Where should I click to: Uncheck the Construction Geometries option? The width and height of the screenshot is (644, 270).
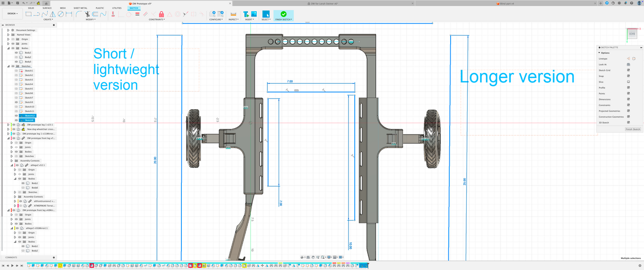[x=628, y=116]
